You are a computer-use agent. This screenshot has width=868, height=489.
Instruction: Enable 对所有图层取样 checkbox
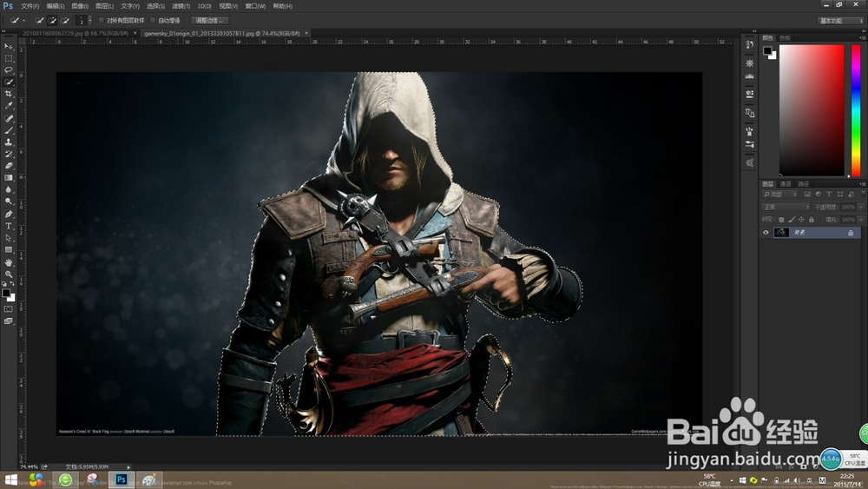(x=102, y=21)
